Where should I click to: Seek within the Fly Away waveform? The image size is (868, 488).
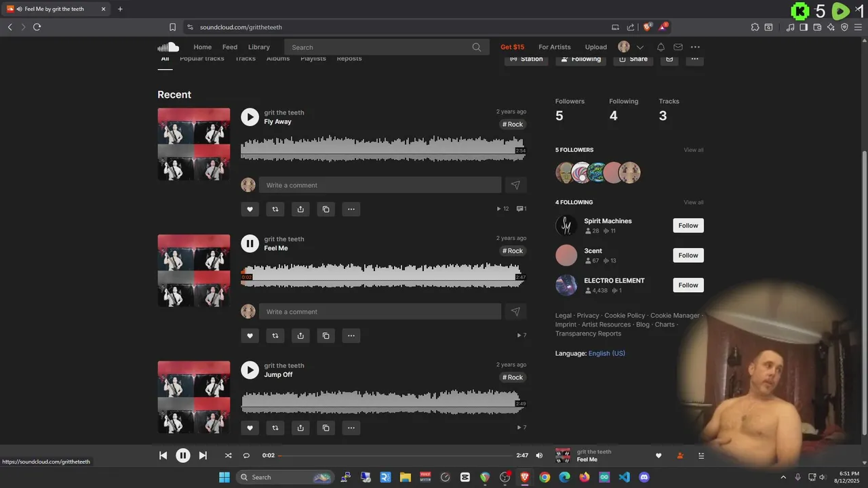pos(383,148)
